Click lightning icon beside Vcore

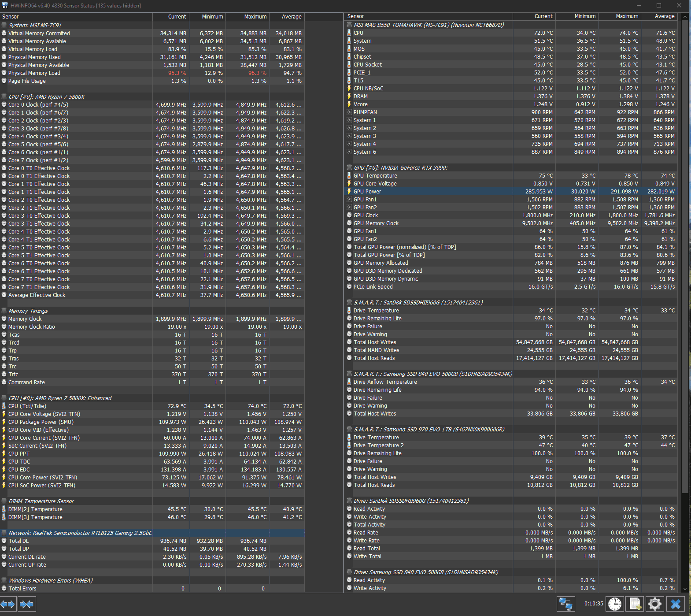(349, 104)
